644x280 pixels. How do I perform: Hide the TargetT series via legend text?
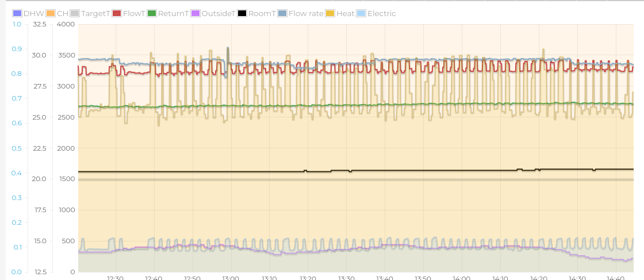click(x=95, y=13)
